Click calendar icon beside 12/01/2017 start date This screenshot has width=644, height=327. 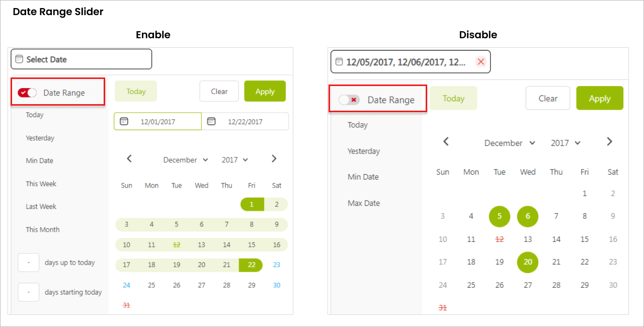tap(124, 121)
